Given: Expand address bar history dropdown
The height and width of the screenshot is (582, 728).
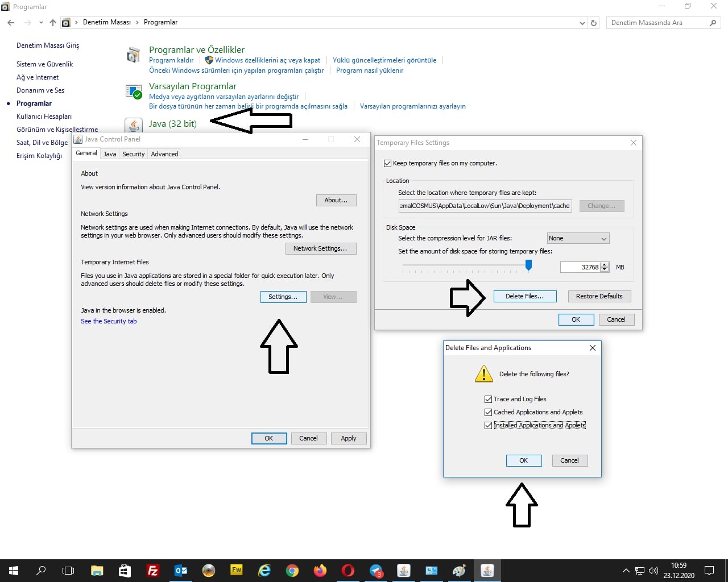Looking at the screenshot, I should point(582,23).
